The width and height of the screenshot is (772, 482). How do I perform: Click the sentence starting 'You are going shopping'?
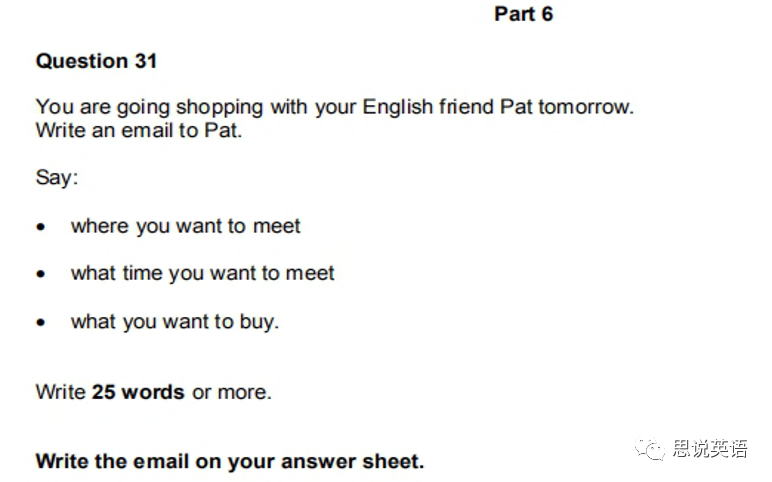[x=335, y=107]
